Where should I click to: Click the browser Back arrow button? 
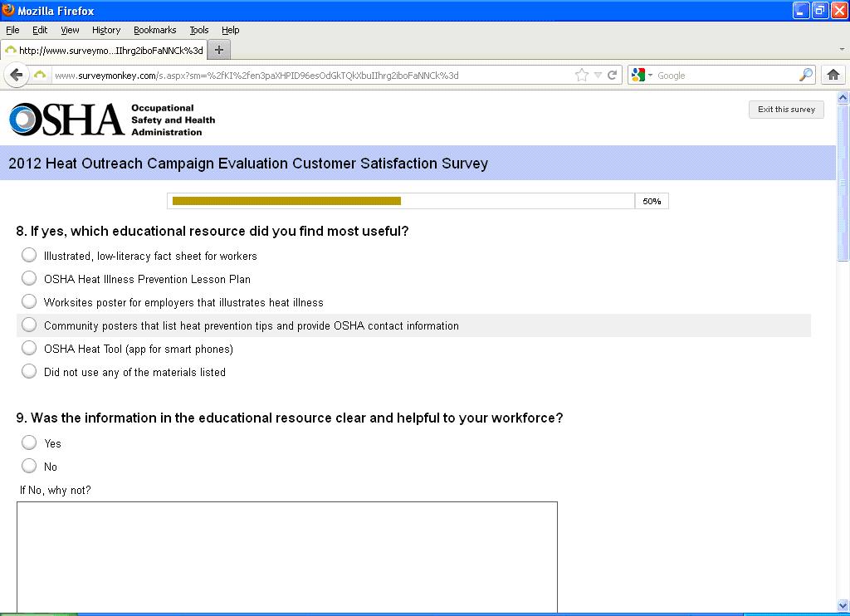click(x=16, y=75)
